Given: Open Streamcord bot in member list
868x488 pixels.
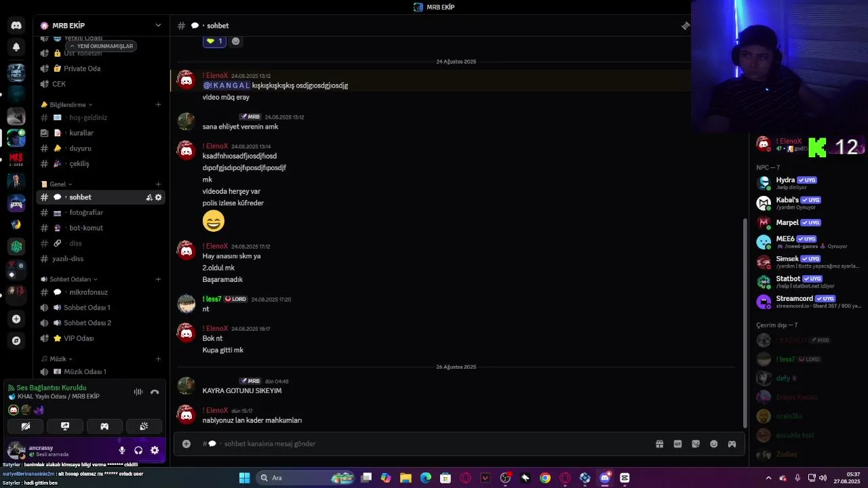Looking at the screenshot, I should point(808,302).
